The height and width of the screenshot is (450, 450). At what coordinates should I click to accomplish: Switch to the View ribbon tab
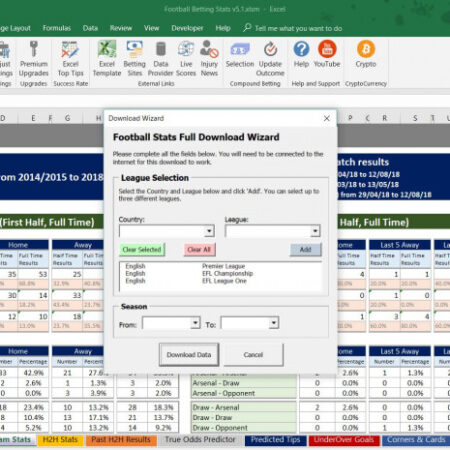151,28
